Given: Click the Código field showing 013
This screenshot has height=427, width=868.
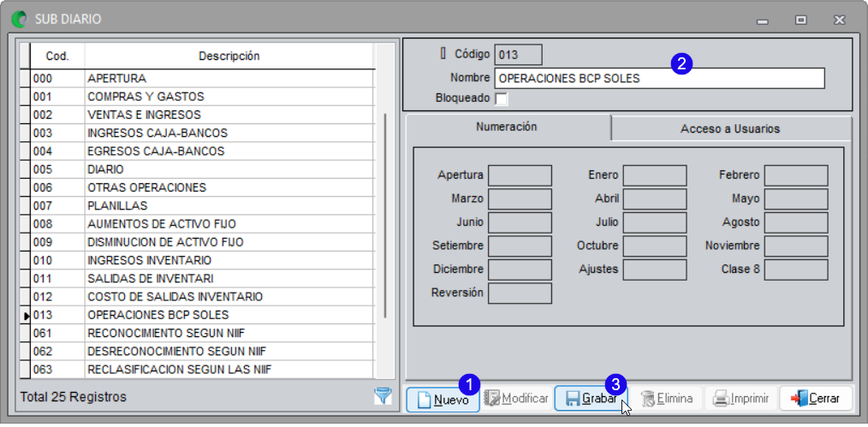Looking at the screenshot, I should point(518,55).
